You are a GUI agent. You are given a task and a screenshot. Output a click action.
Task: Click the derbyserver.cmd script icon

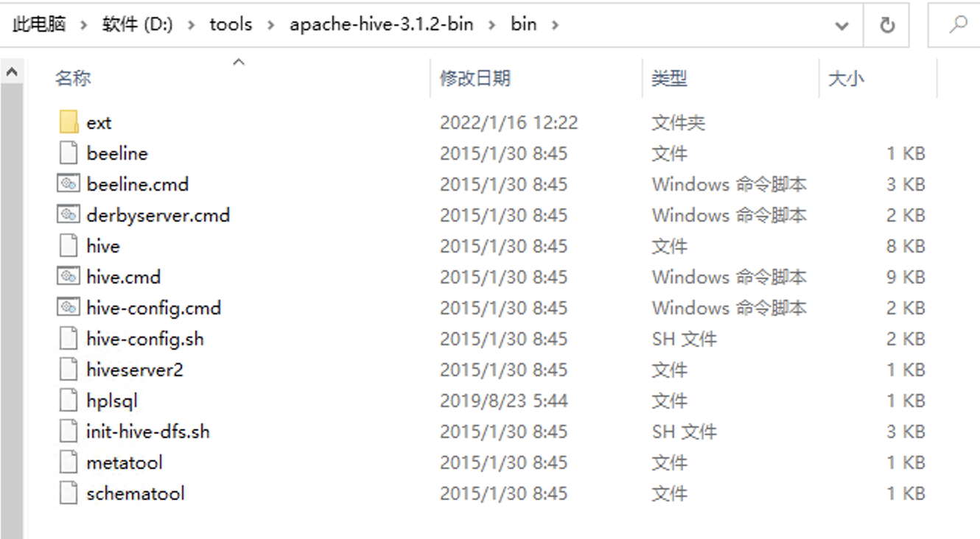pyautogui.click(x=68, y=215)
